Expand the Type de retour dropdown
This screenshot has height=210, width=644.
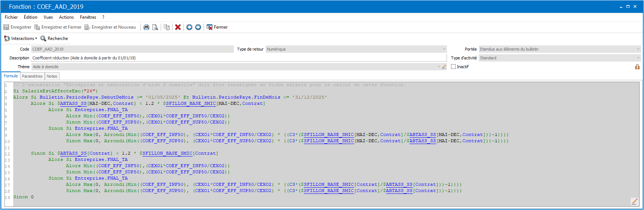[x=444, y=49]
